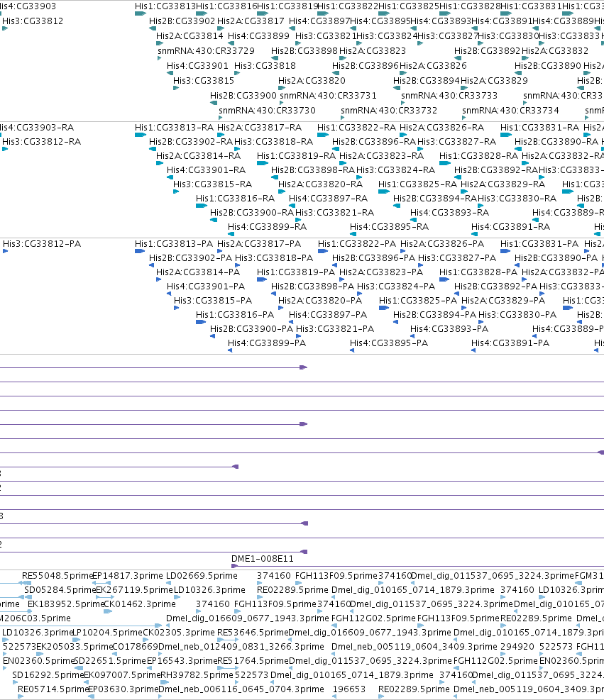The height and width of the screenshot is (700, 604).
Task: Open gene label snmRNA:430:CR33732
Action: 389,110
